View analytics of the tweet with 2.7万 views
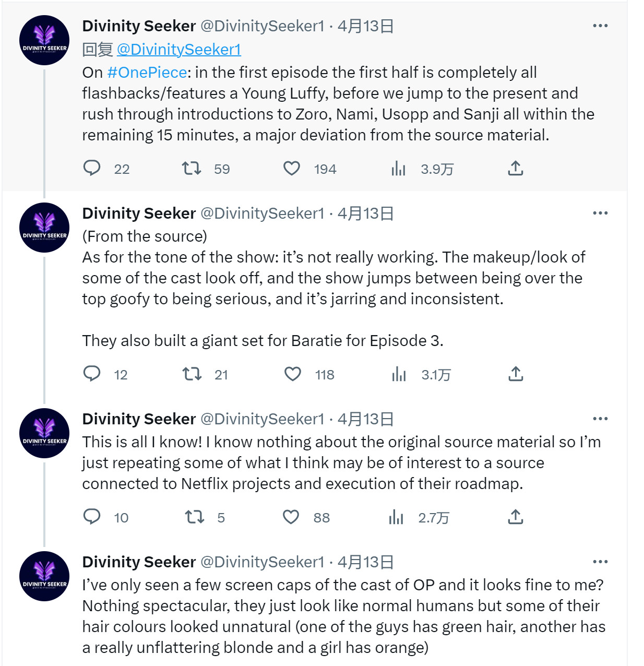Image resolution: width=644 pixels, height=666 pixels. click(x=397, y=517)
